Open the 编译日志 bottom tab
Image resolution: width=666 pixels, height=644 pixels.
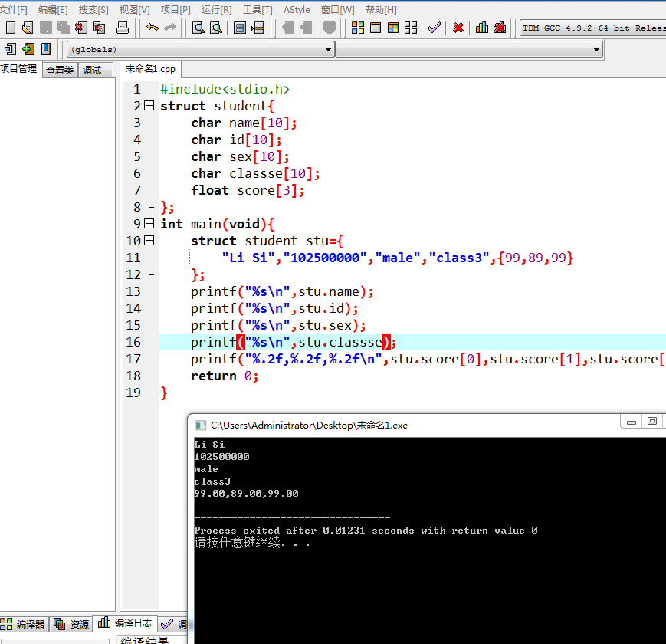(125, 623)
